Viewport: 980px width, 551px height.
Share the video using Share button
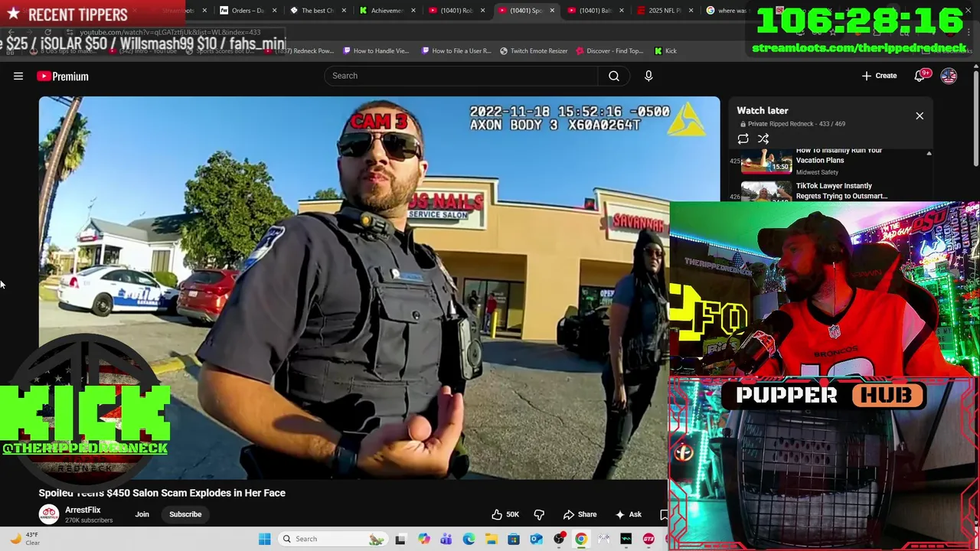coord(580,514)
